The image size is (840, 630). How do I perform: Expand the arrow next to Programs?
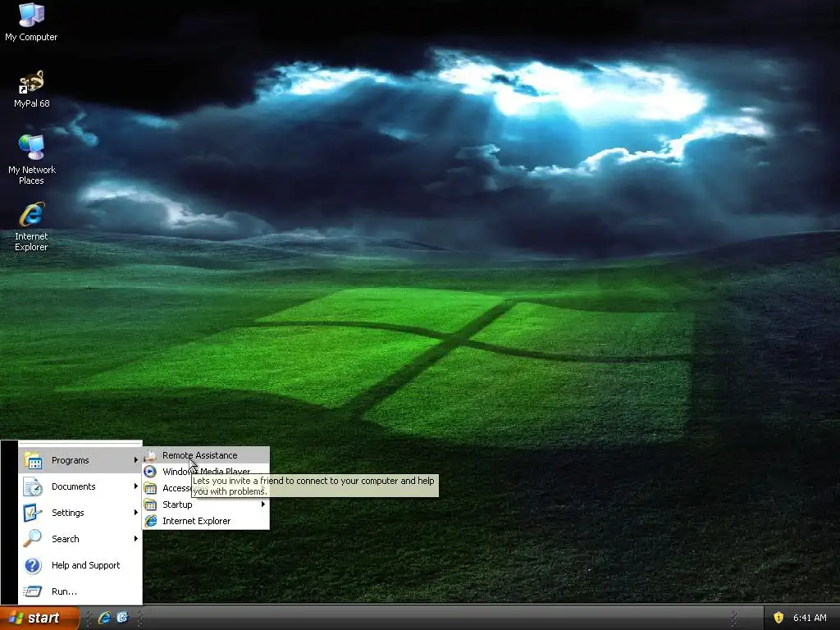pyautogui.click(x=136, y=460)
